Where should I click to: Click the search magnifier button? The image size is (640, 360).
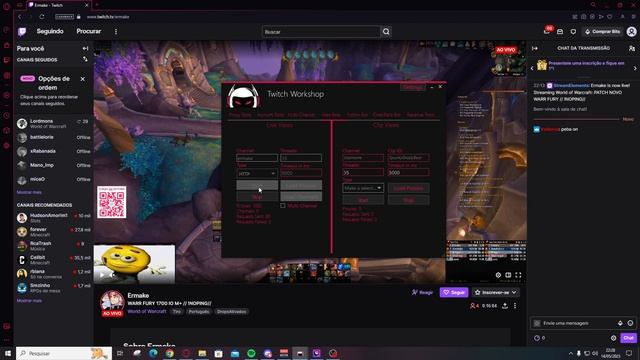point(386,31)
